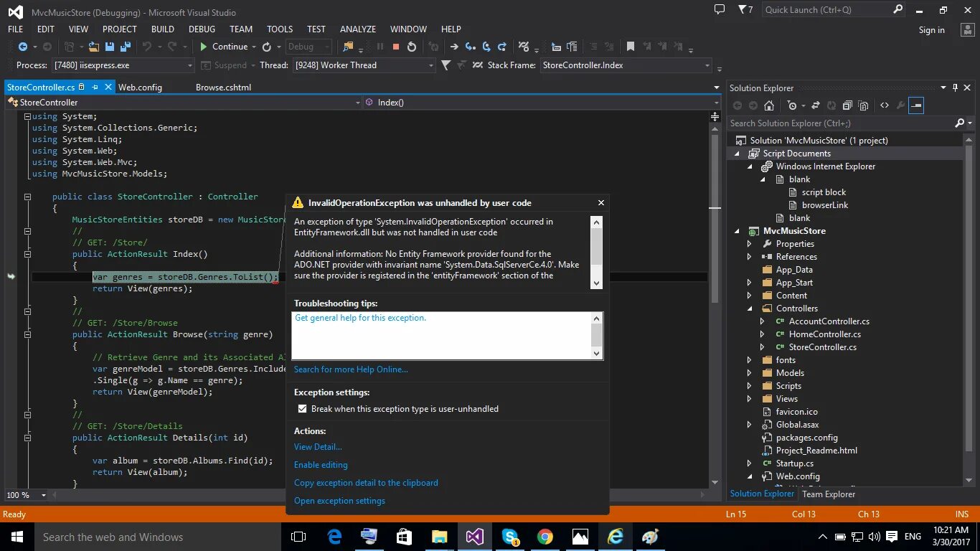Screen dimensions: 980x551
Task: Click the Step Out icon
Action: 502,47
